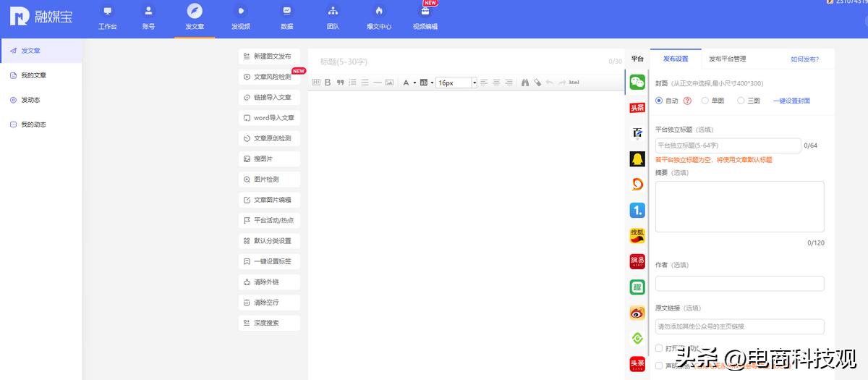This screenshot has height=380, width=868.
Task: Select the Sohu (搜狐) platform icon
Action: [637, 236]
